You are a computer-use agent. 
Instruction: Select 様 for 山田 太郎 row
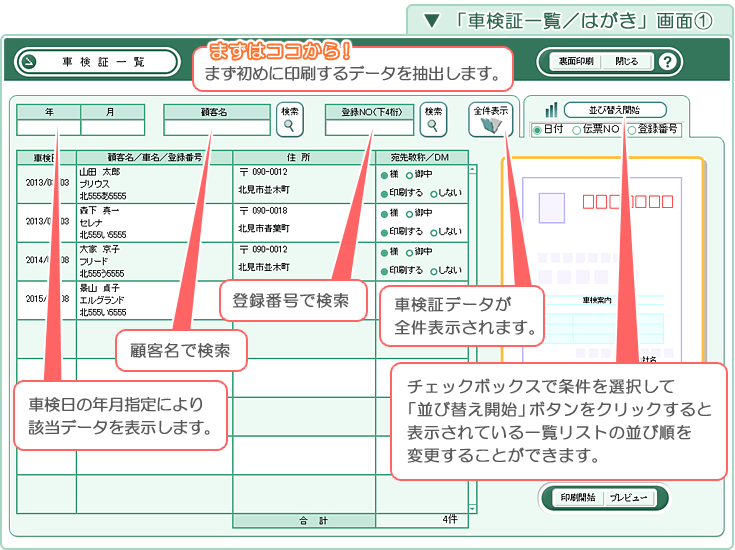click(x=384, y=175)
